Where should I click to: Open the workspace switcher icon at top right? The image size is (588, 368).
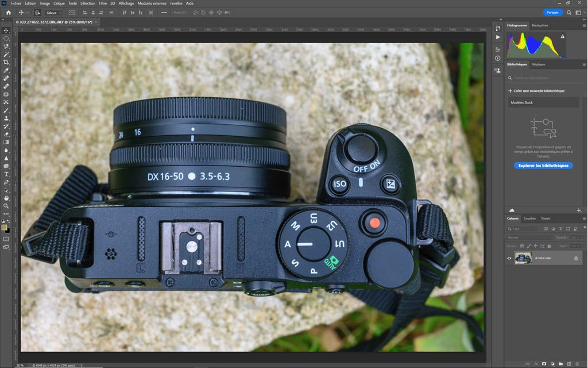(x=578, y=13)
